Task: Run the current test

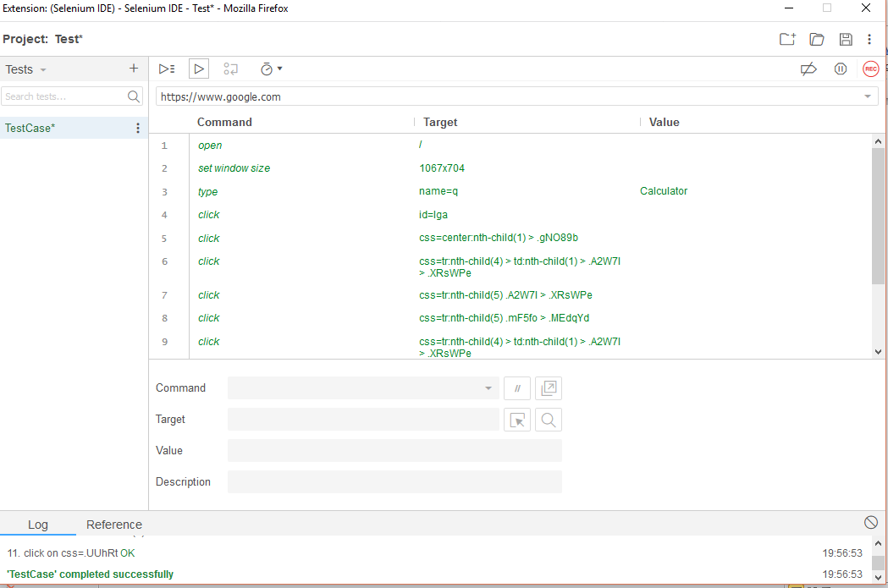Action: (x=199, y=69)
